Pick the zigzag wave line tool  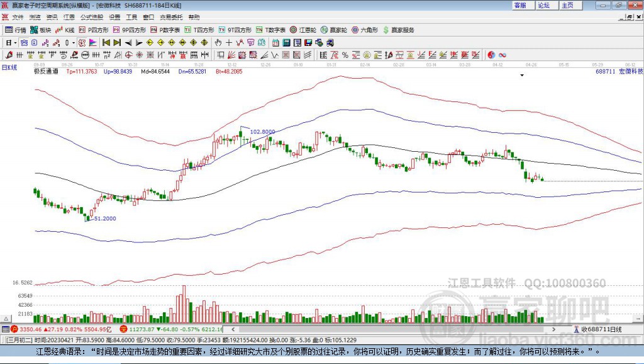tap(275, 55)
